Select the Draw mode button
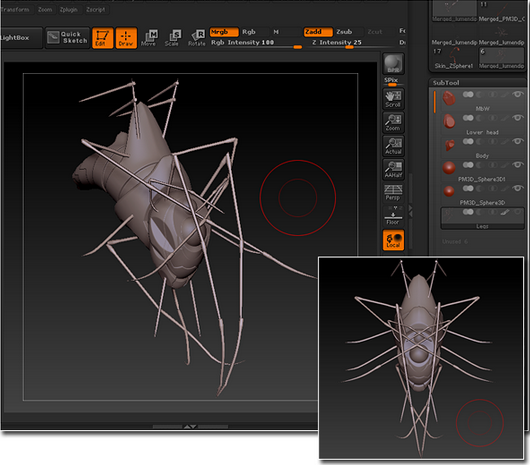Image resolution: width=530 pixels, height=465 pixels. click(126, 38)
